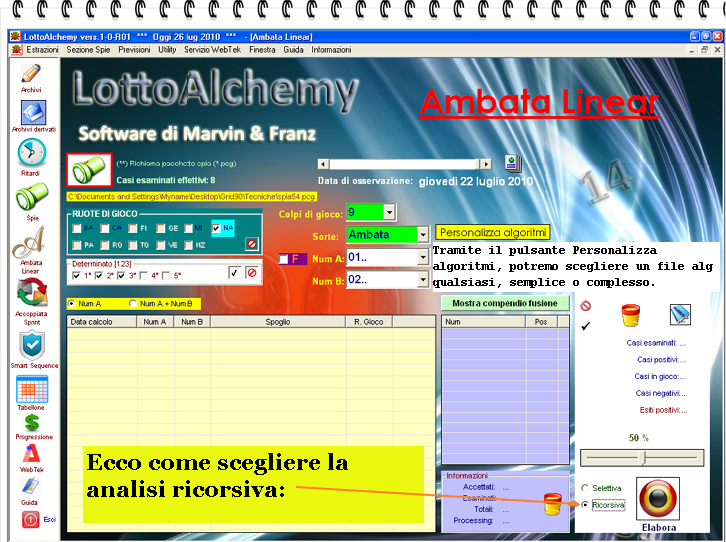Open Progressione dollar icon
726x542 pixels.
click(32, 422)
